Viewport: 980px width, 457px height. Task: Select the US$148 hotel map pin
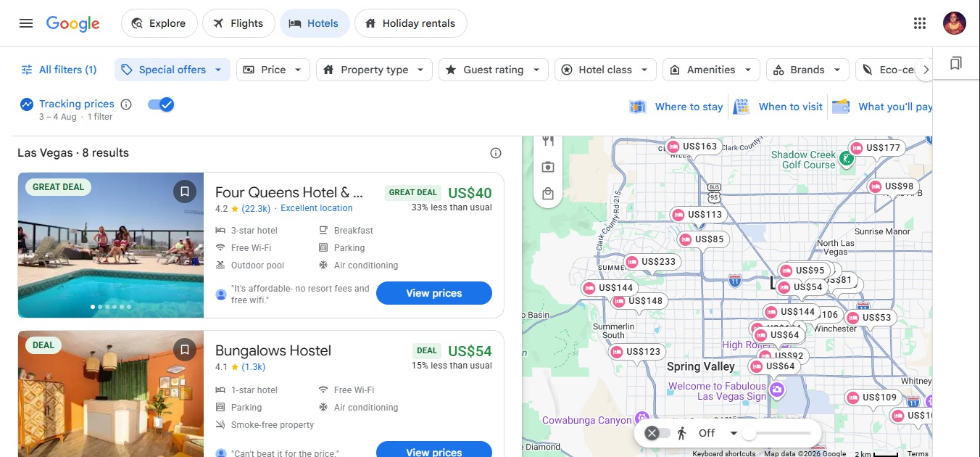click(639, 301)
